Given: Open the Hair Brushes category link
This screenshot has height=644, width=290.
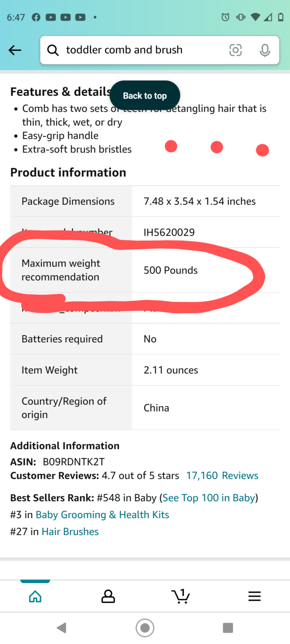Looking at the screenshot, I should (70, 531).
